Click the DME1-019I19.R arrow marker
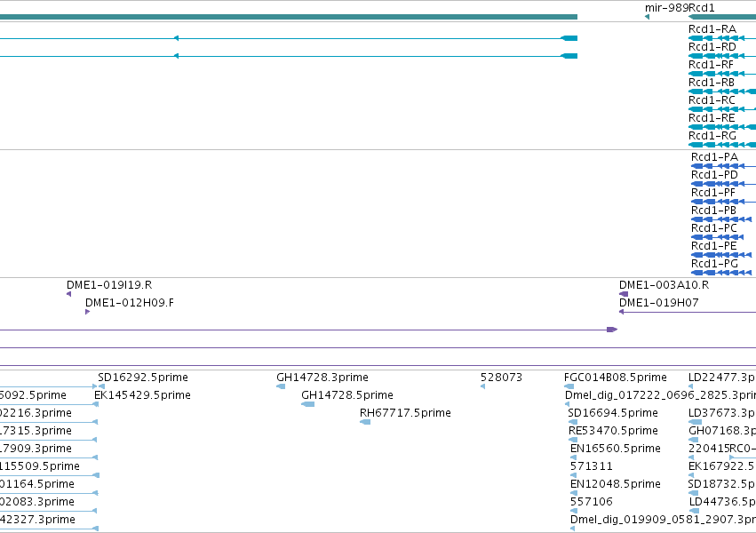 coord(69,294)
